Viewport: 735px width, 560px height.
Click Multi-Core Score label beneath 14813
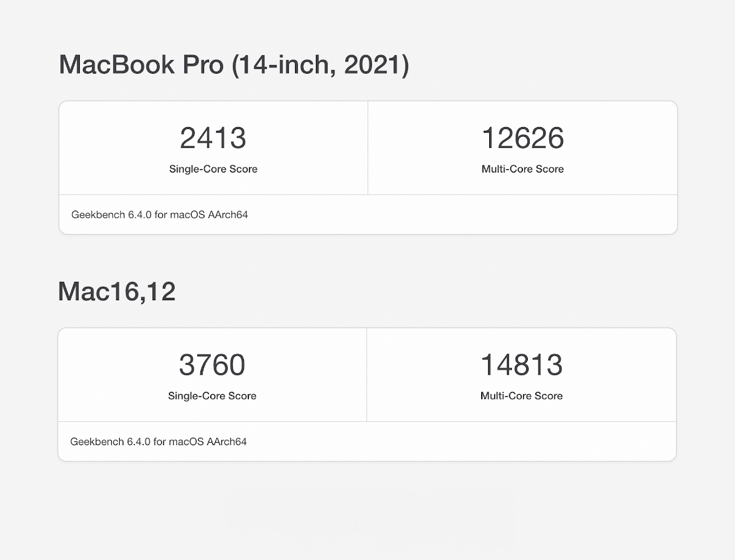click(x=522, y=396)
